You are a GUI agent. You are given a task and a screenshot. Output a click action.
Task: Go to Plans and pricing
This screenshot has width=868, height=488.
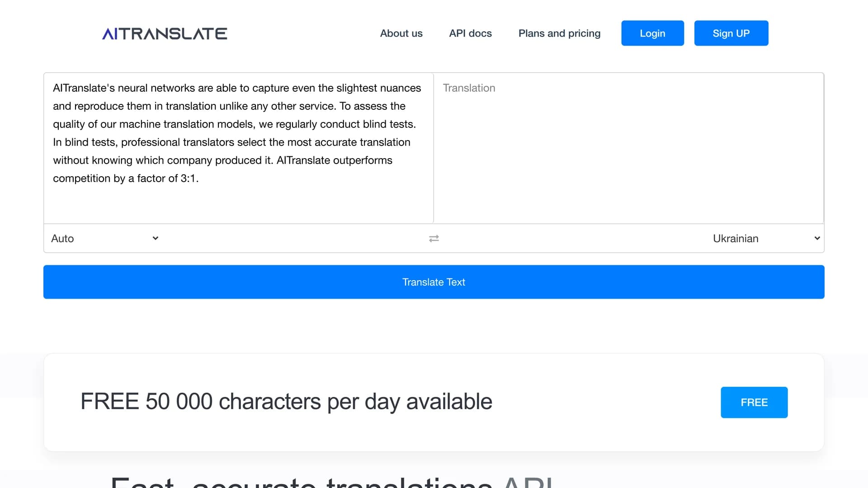pos(559,33)
